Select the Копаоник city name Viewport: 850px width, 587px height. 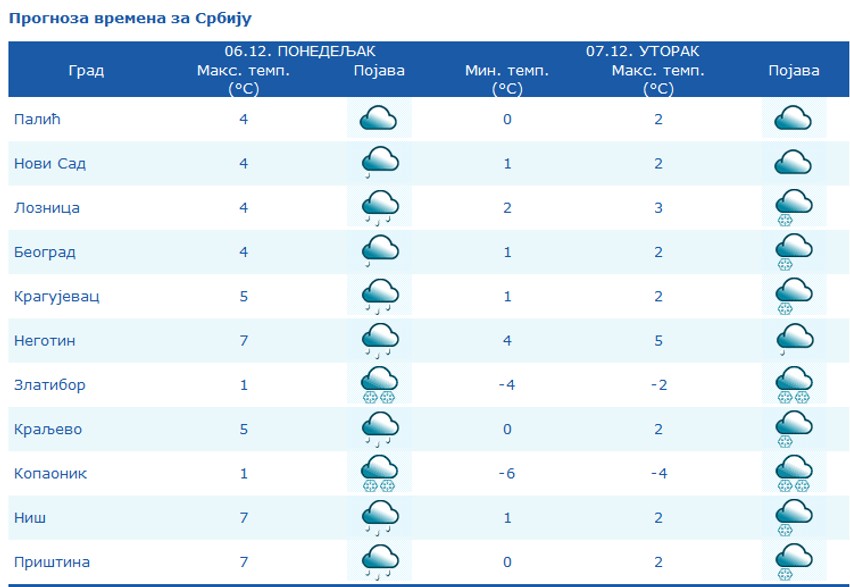50,473
